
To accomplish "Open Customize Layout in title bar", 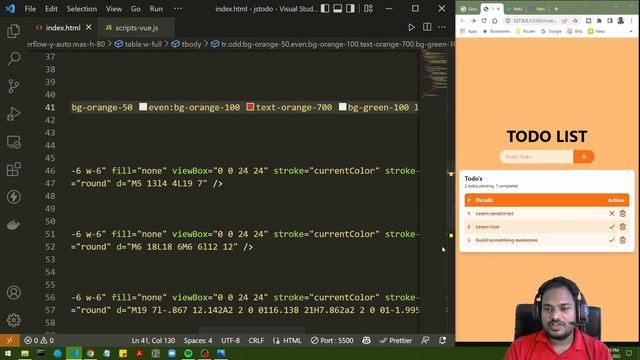I will click(368, 9).
